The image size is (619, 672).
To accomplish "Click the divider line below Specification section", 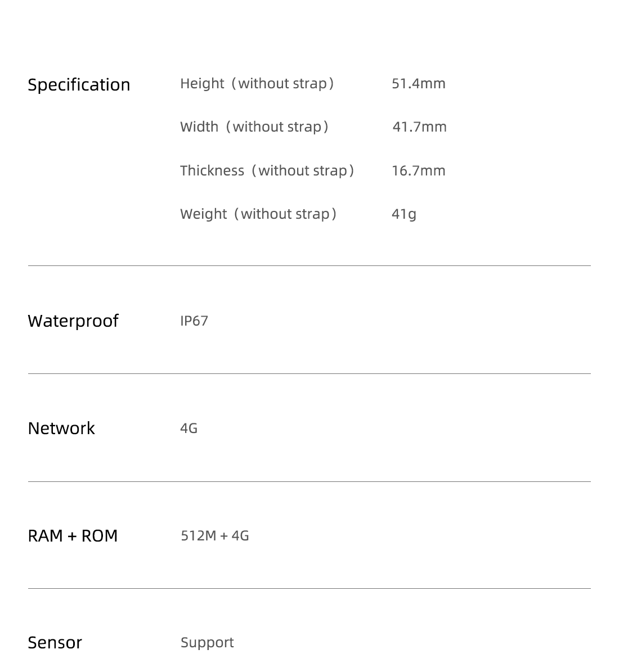I will click(309, 266).
